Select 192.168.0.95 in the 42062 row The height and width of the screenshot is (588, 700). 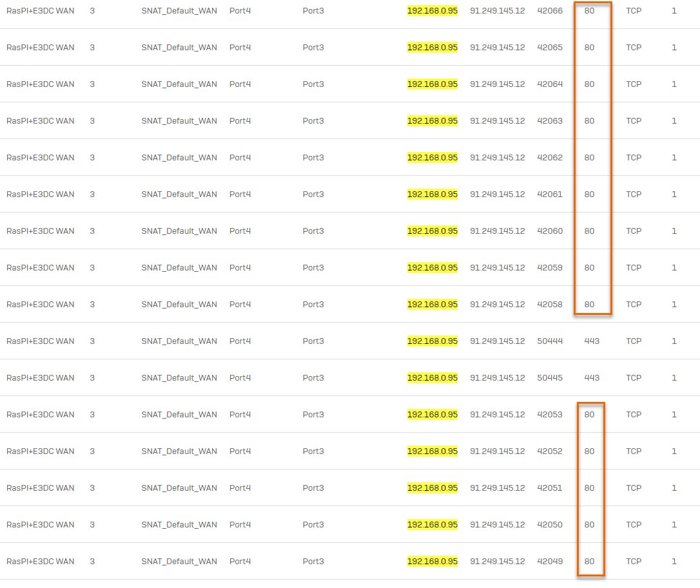432,158
